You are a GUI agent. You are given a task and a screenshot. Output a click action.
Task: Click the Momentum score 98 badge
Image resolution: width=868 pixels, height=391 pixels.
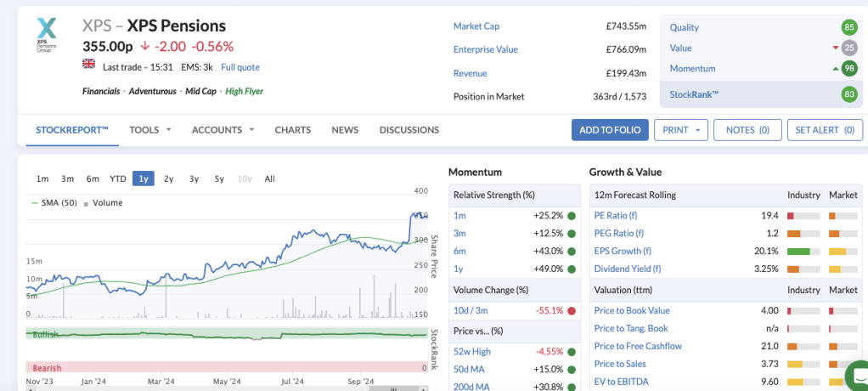pyautogui.click(x=848, y=69)
